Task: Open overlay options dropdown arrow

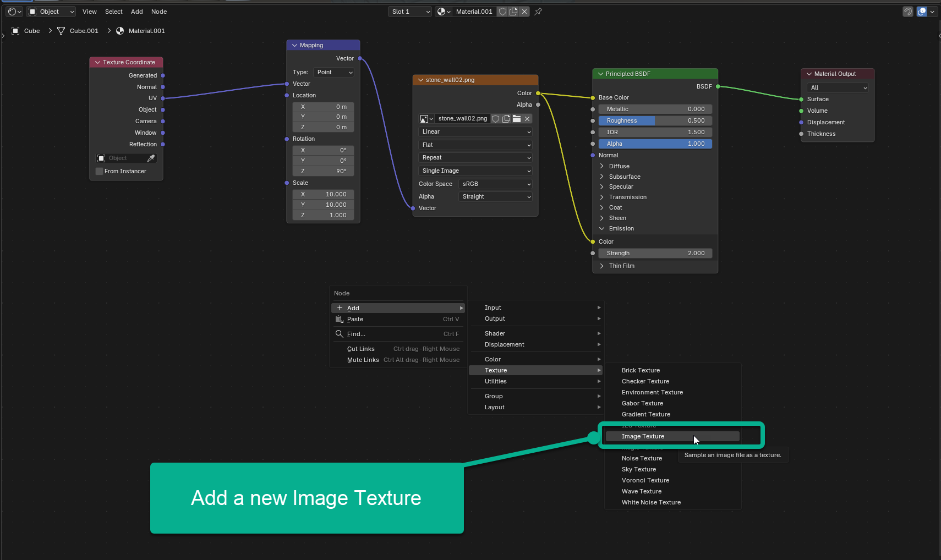Action: tap(932, 12)
